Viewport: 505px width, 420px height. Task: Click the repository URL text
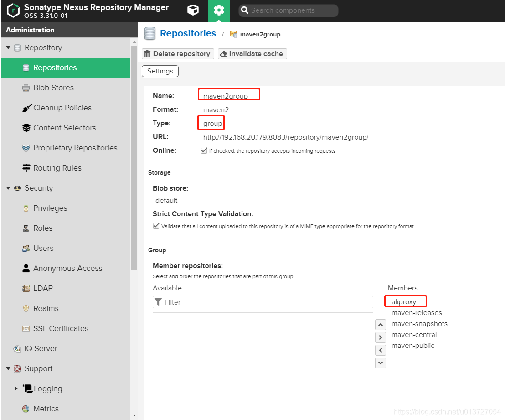(x=286, y=137)
